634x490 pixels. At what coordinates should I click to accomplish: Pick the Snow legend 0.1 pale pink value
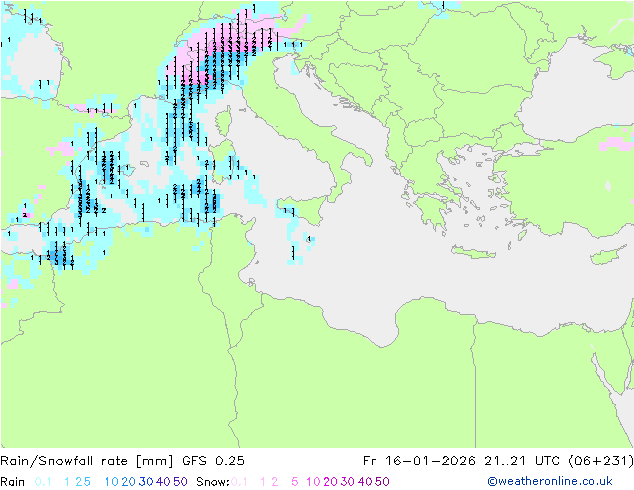[x=239, y=482]
